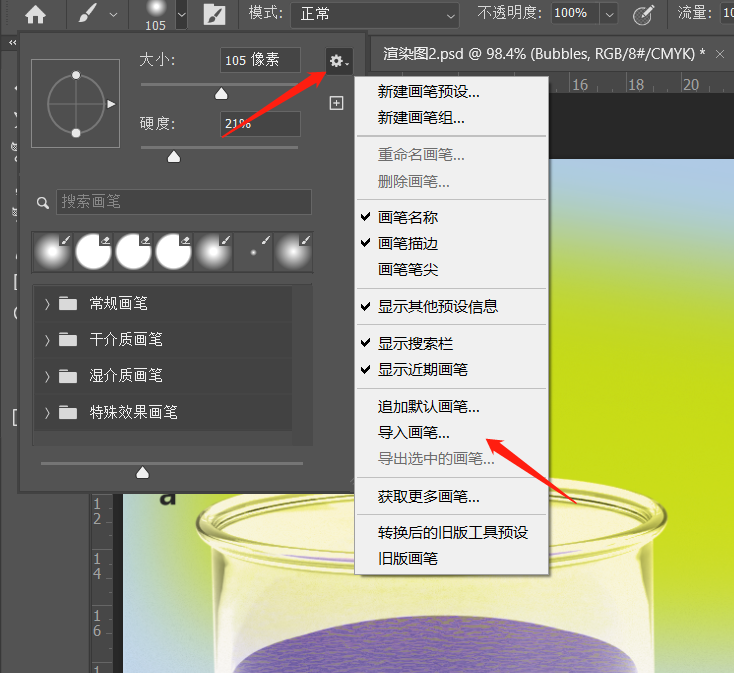734x673 pixels.
Task: Select the 干介质画笔 folder row
Action: [163, 340]
